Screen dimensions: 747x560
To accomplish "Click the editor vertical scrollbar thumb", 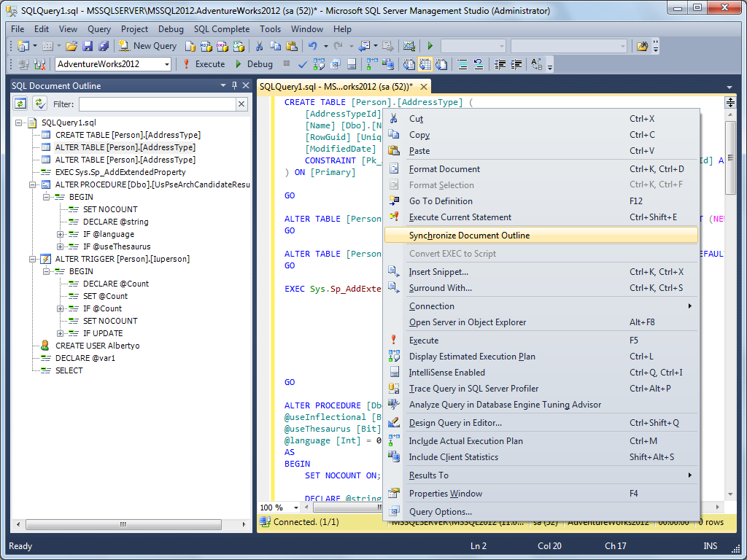I will tap(729, 157).
